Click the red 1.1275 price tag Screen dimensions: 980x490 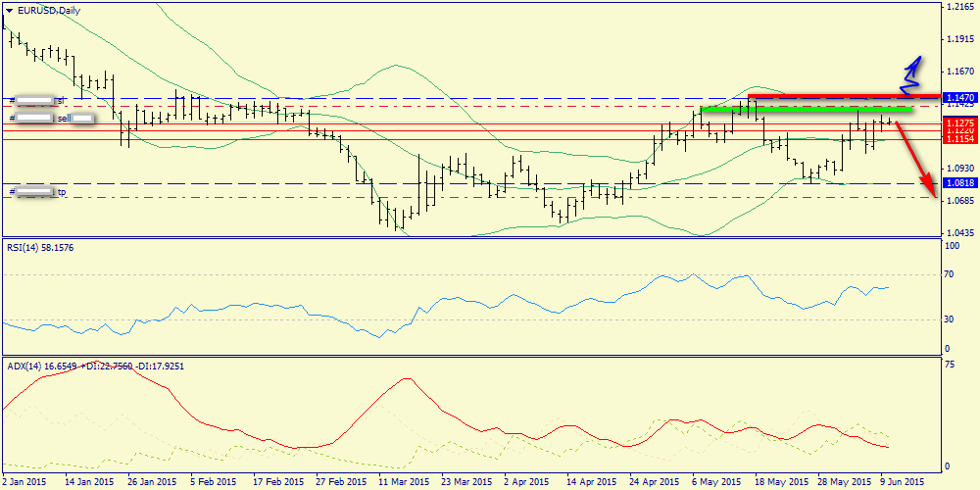[x=959, y=122]
